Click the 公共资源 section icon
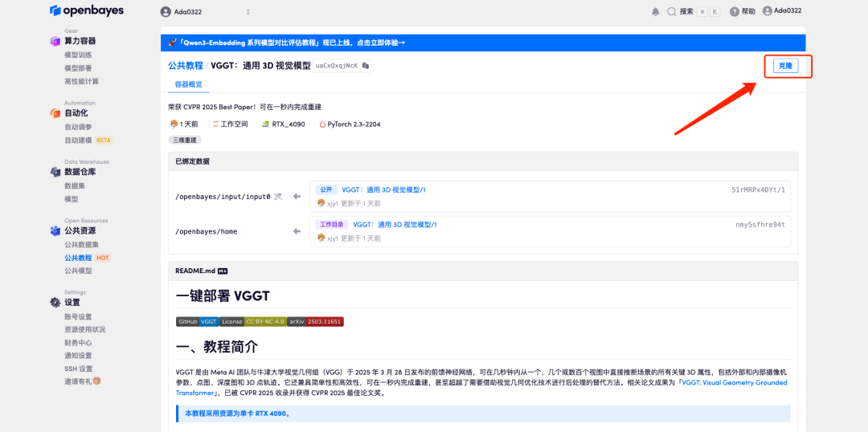The height and width of the screenshot is (432, 868). pyautogui.click(x=55, y=230)
